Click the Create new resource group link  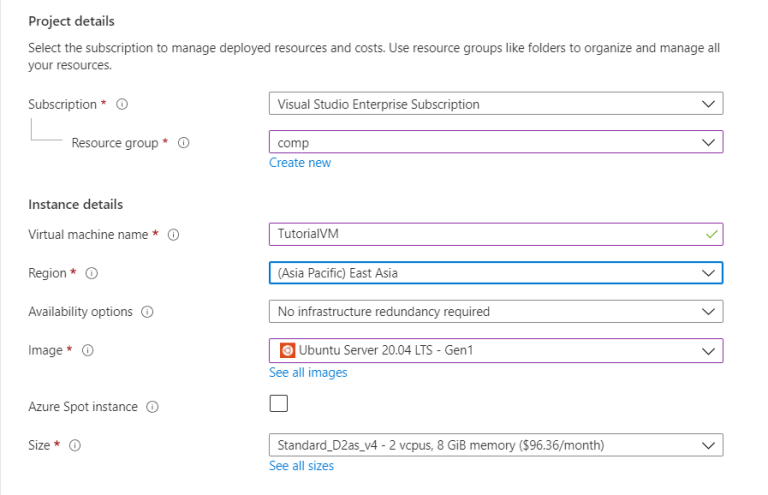(300, 163)
